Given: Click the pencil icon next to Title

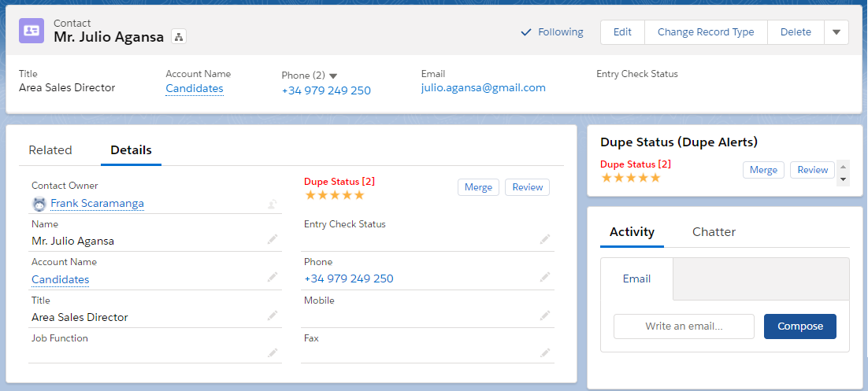Looking at the screenshot, I should pos(273,315).
